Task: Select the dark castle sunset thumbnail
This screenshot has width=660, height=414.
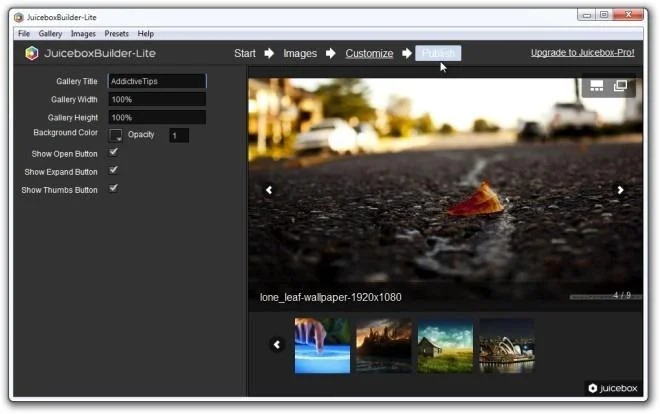Action: [x=384, y=345]
